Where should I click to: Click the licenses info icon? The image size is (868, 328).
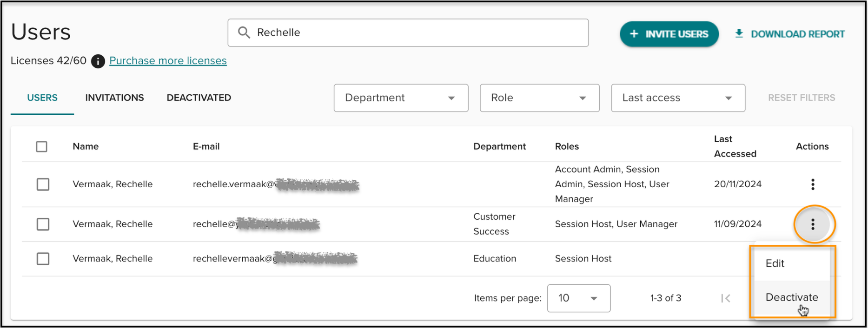coord(98,61)
